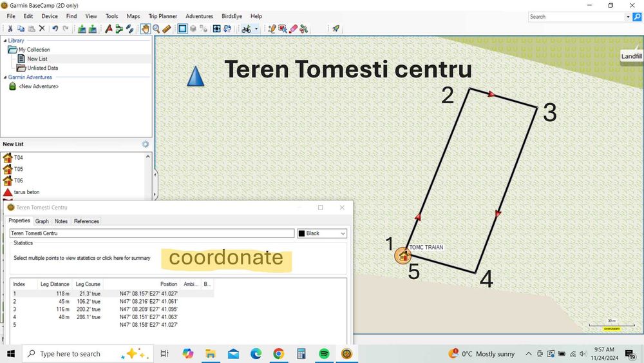Select waypoint T06 in list
Viewport: 644px width, 363px height.
(x=19, y=181)
